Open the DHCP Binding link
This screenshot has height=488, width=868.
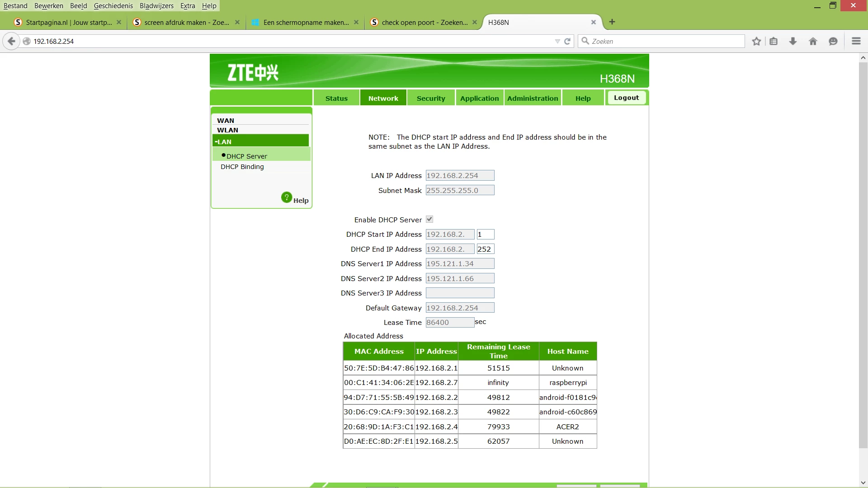242,167
